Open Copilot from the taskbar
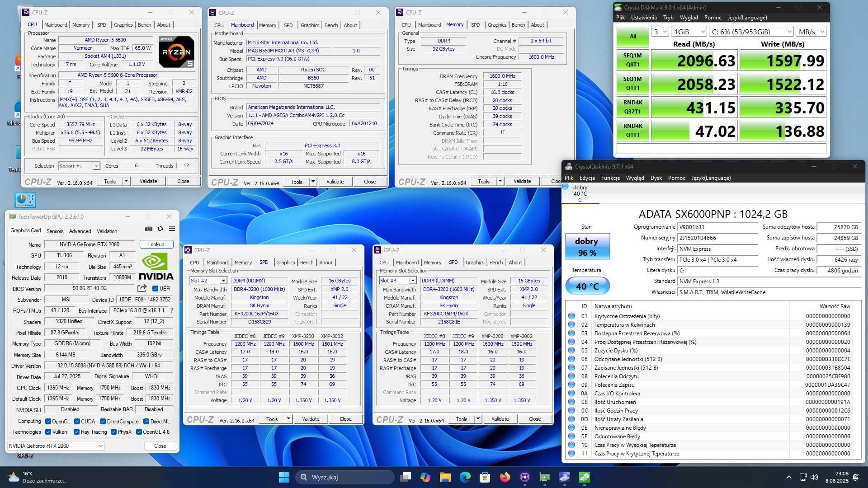 click(425, 477)
